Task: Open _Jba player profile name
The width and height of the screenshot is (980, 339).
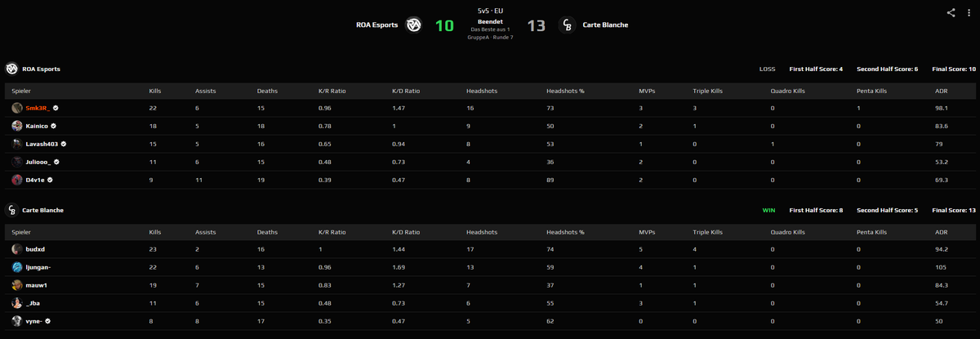Action: click(33, 303)
